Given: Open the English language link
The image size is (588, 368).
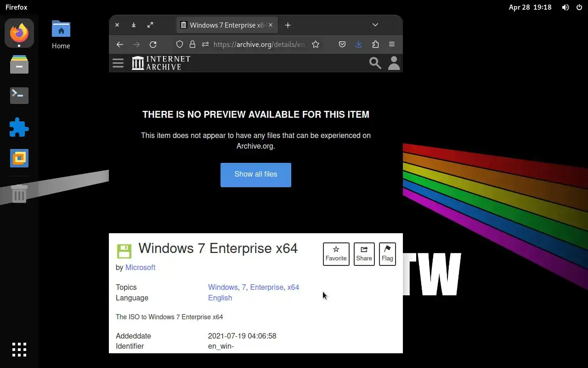Looking at the screenshot, I should click(220, 298).
